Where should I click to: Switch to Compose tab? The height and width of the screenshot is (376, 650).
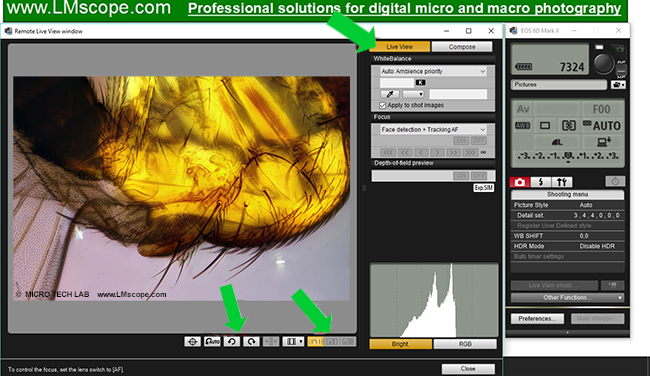click(462, 47)
